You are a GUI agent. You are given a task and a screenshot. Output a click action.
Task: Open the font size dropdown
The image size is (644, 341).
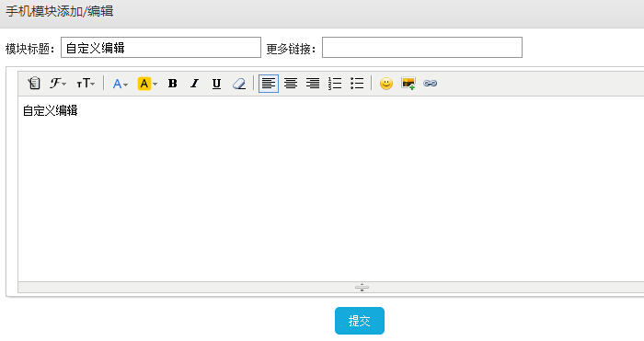click(86, 84)
